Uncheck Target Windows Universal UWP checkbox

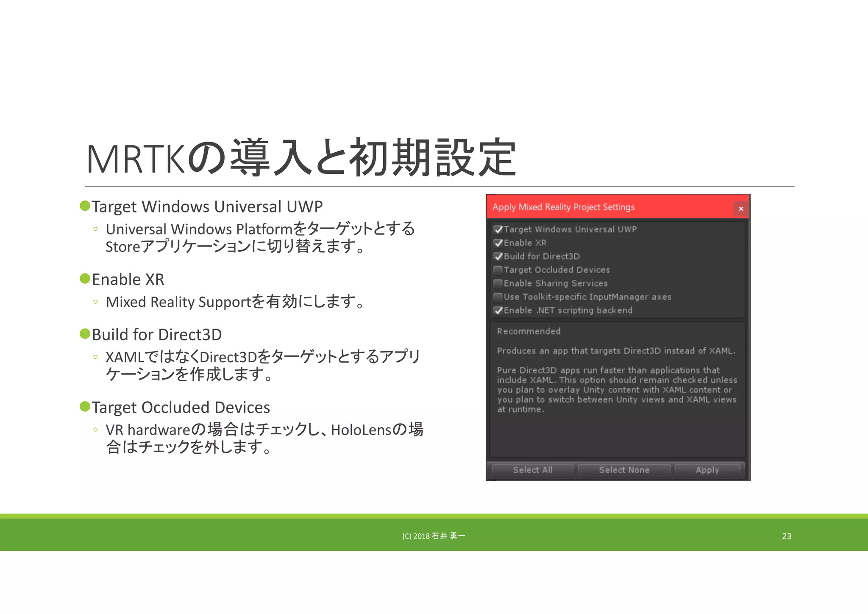pos(498,229)
